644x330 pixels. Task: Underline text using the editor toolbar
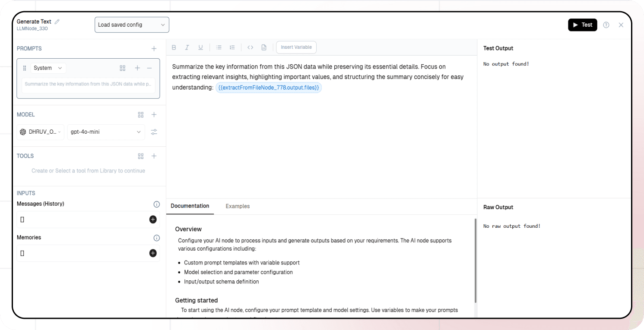200,47
